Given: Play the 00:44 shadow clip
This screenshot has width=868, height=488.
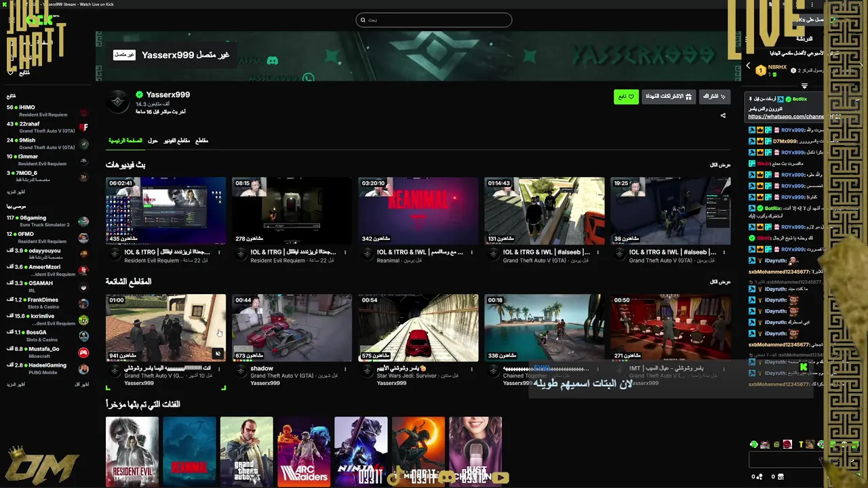Looking at the screenshot, I should pyautogui.click(x=292, y=327).
